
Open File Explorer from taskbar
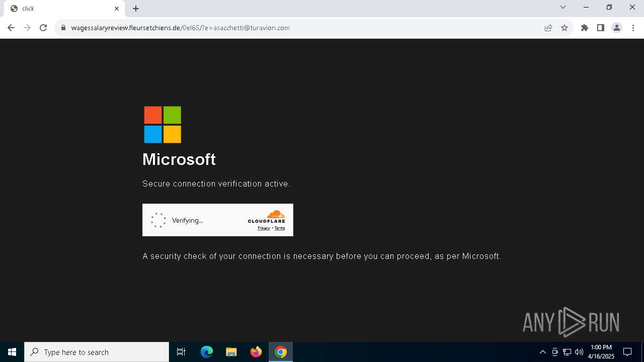point(231,352)
